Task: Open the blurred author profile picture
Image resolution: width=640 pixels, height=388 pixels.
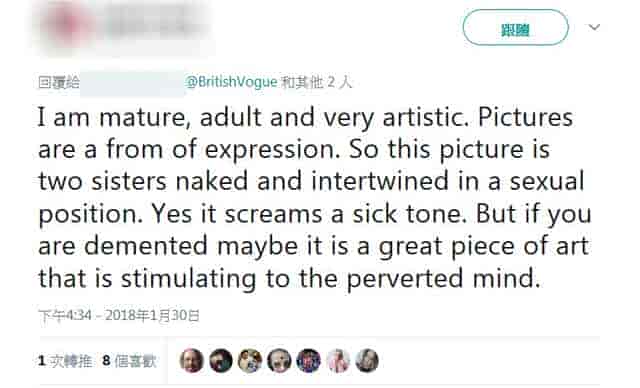Action: tap(68, 25)
